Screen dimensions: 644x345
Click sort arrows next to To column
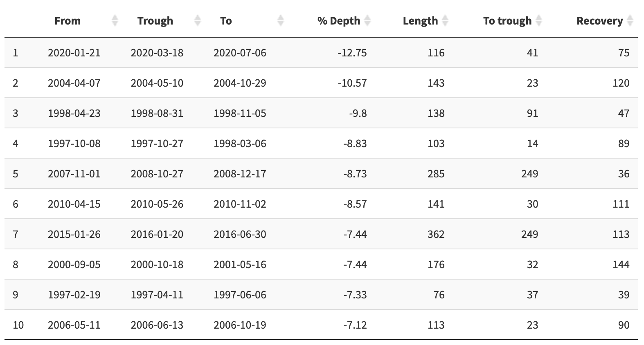click(281, 20)
